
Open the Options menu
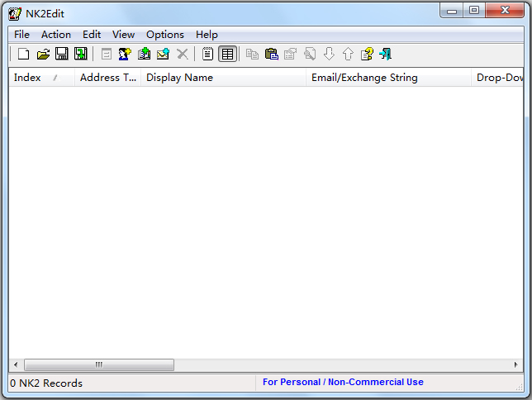pyautogui.click(x=165, y=35)
